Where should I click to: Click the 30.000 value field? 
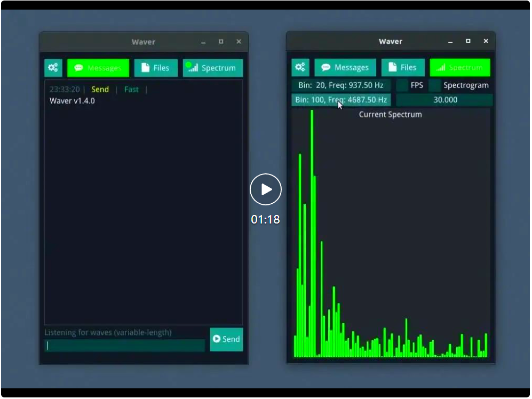click(444, 100)
